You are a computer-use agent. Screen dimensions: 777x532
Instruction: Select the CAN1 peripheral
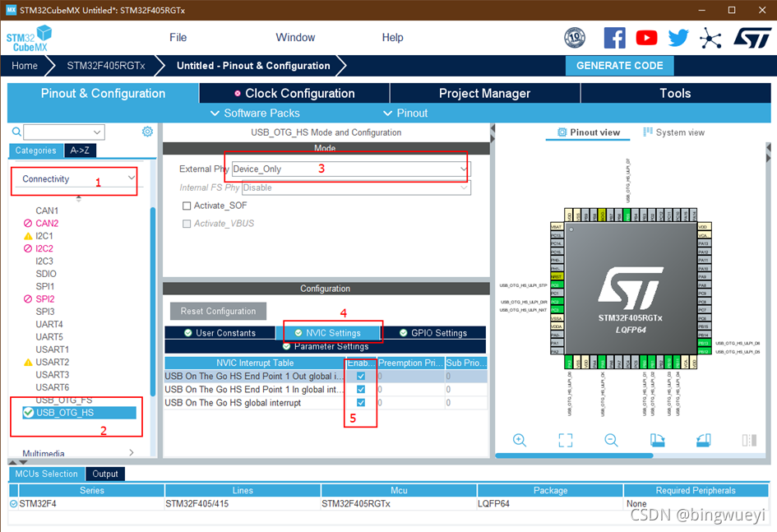pyautogui.click(x=47, y=210)
